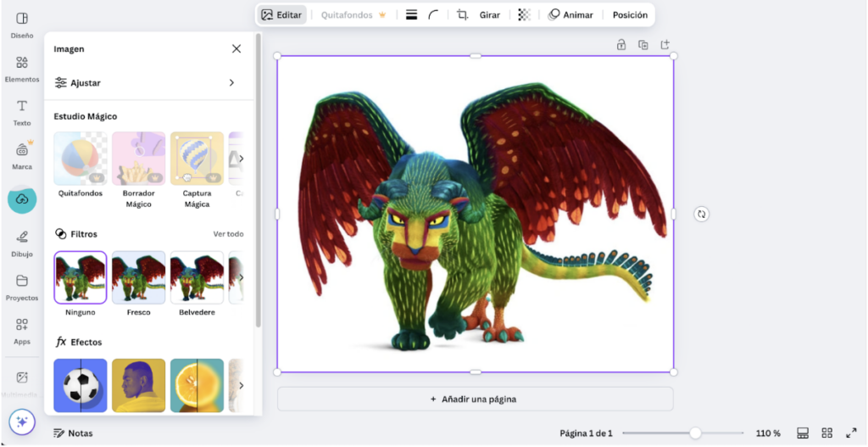Show more Estudio Mágico tools arrow
The width and height of the screenshot is (868, 447).
[241, 159]
